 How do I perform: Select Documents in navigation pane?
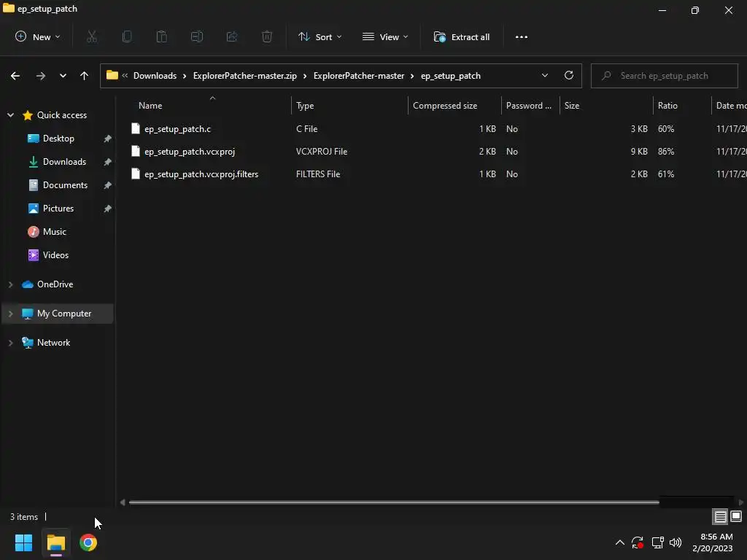pyautogui.click(x=65, y=185)
